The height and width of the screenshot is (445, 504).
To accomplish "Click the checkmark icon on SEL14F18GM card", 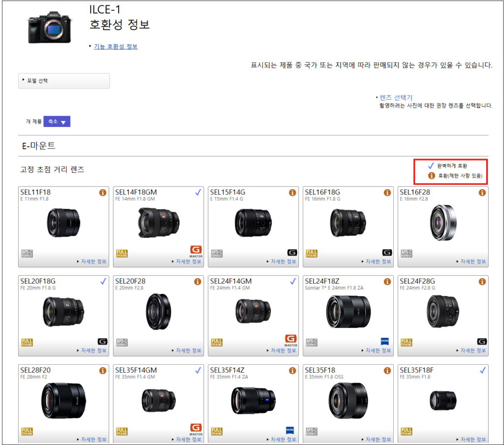I will [198, 192].
